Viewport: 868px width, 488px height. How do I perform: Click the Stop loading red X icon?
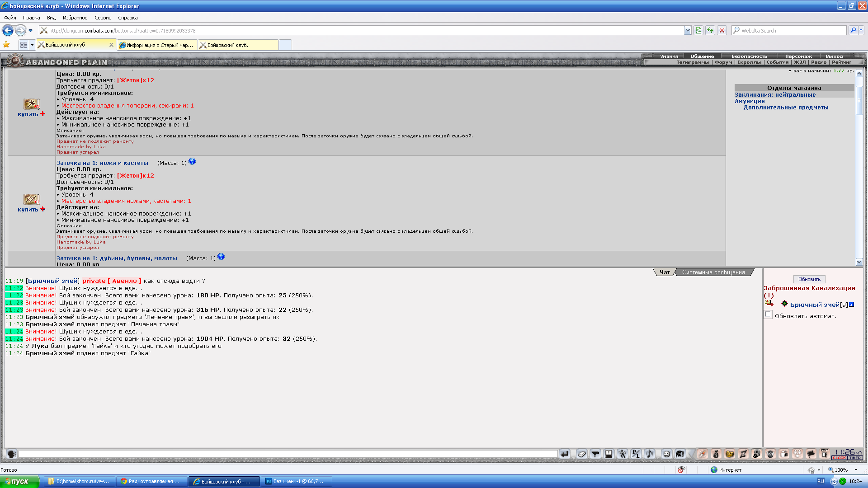pos(722,30)
